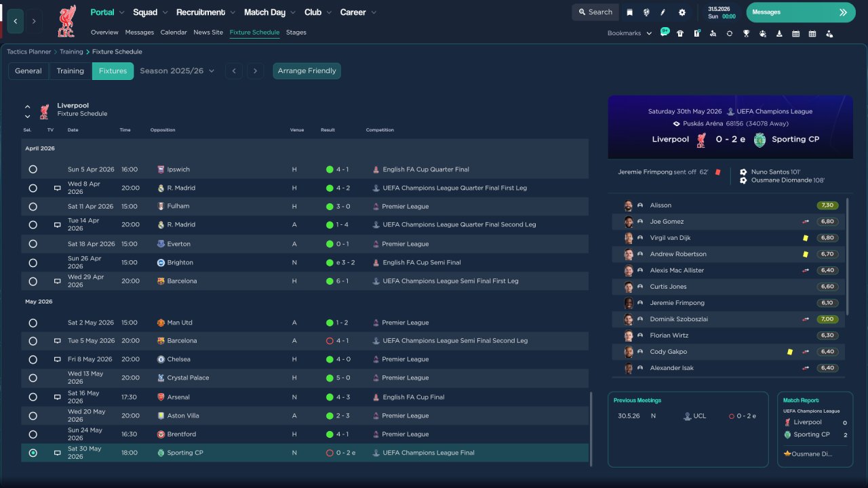Switch to the General tab
Screen dimensions: 868x488
[x=28, y=70]
